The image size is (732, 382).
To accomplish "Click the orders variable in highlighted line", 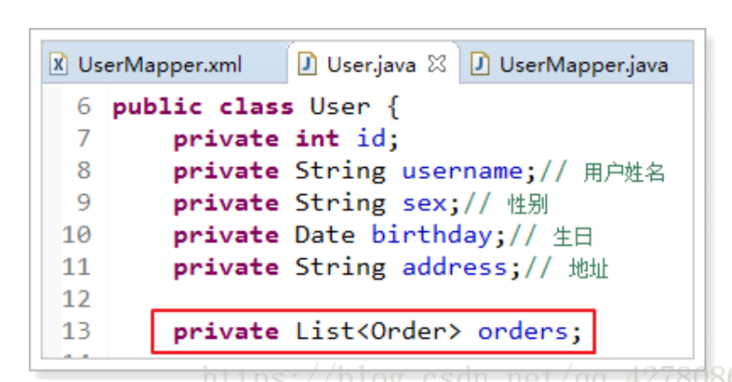I will pos(522,332).
